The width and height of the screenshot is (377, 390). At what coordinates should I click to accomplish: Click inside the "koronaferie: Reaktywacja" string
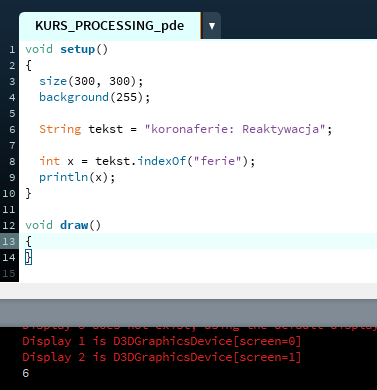tap(234, 129)
